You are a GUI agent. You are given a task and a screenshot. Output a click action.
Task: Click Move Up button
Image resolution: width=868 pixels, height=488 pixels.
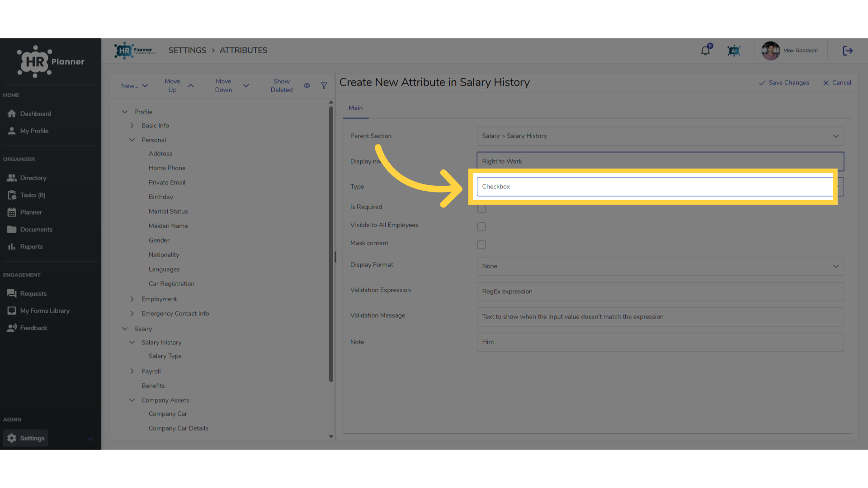click(x=179, y=85)
